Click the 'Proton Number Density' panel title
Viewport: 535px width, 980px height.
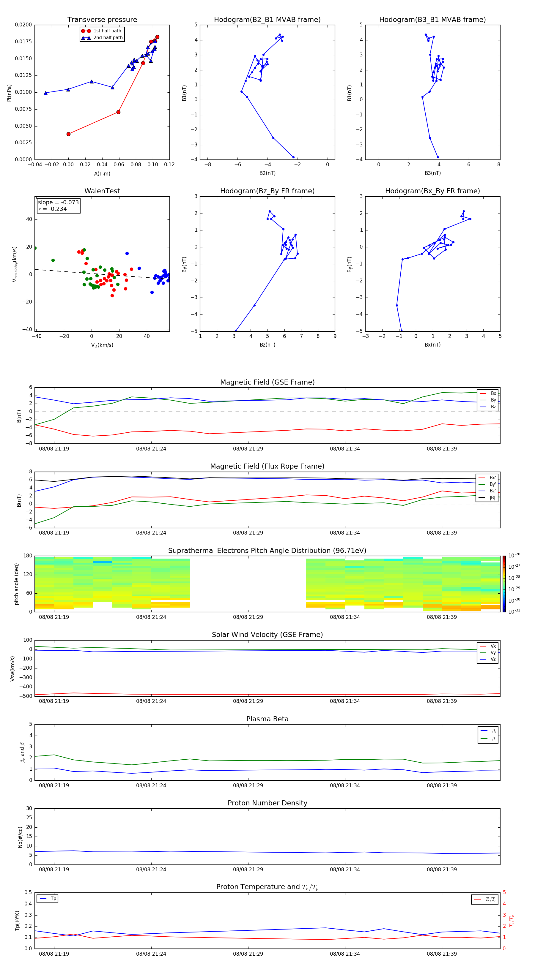click(x=267, y=803)
